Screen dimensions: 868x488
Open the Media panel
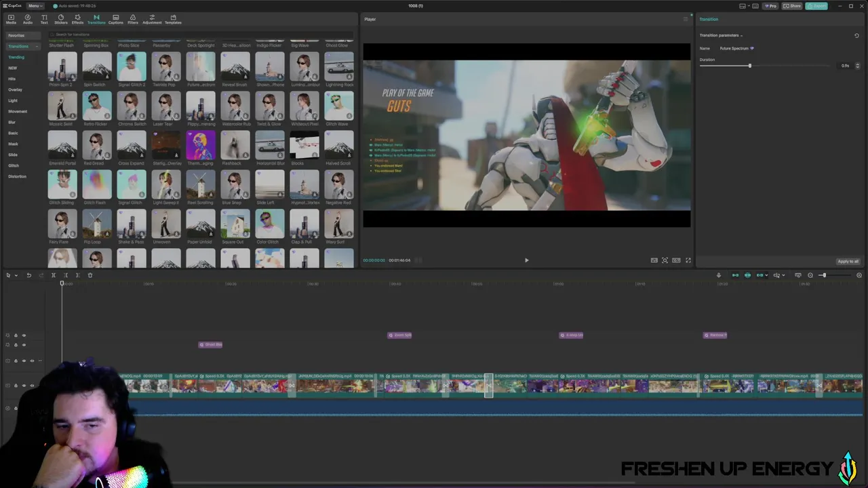[11, 19]
